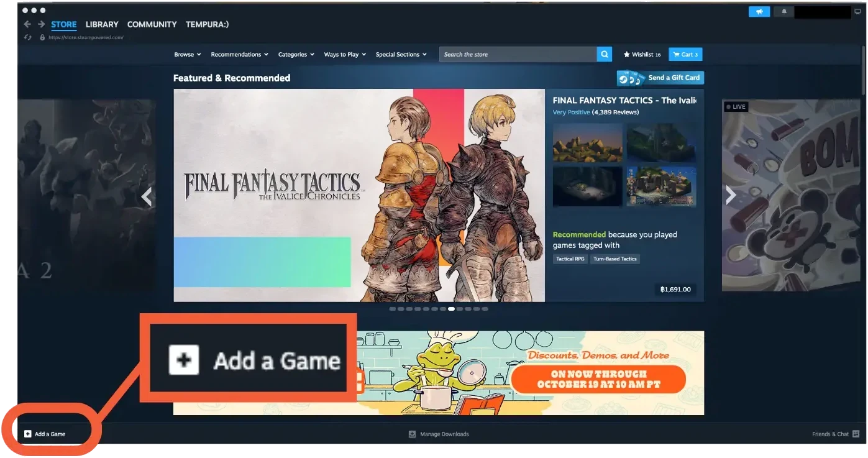
Task: Expand the Ways to Play menu
Action: pyautogui.click(x=345, y=55)
